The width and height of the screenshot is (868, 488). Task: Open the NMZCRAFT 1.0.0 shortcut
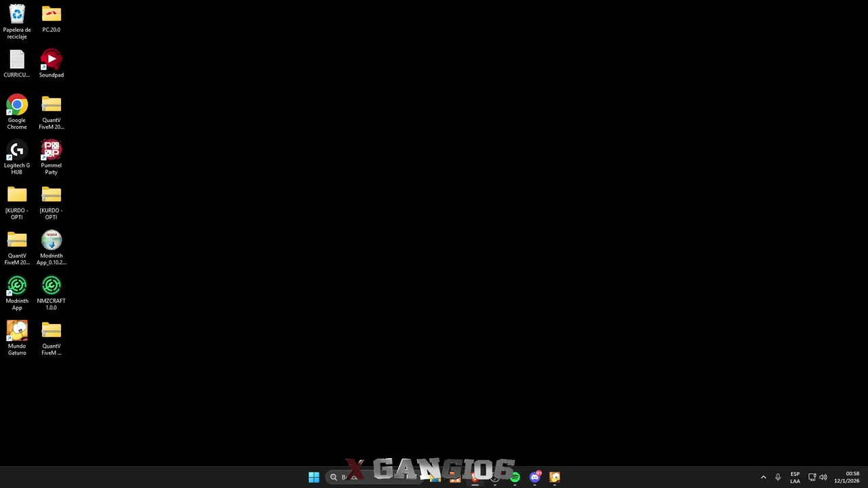coord(51,293)
